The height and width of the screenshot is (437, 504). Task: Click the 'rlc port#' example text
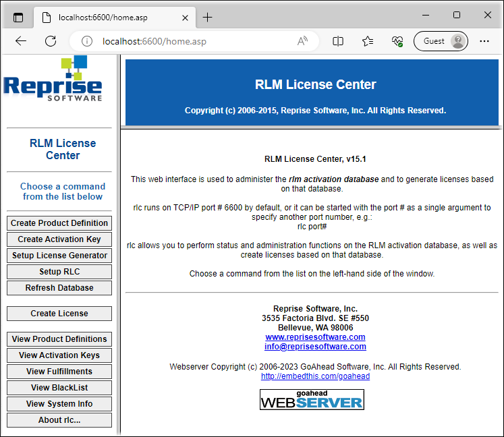point(312,227)
